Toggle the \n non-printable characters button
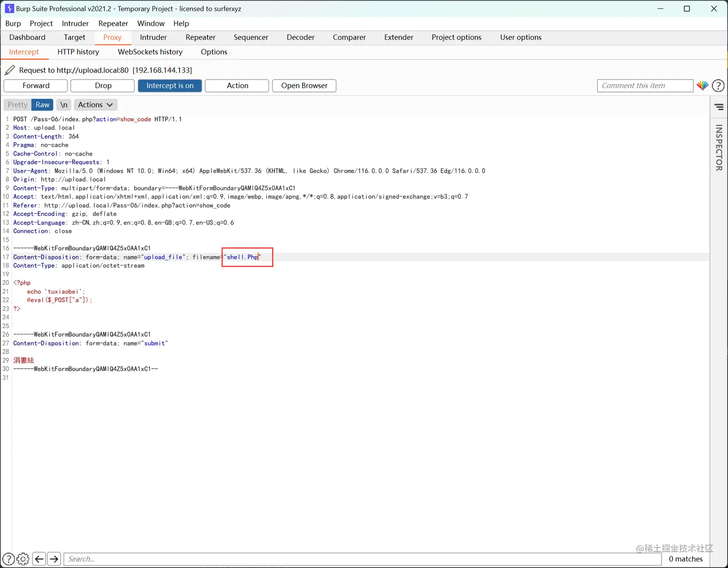Screen dimensions: 728x568 click(x=64, y=105)
